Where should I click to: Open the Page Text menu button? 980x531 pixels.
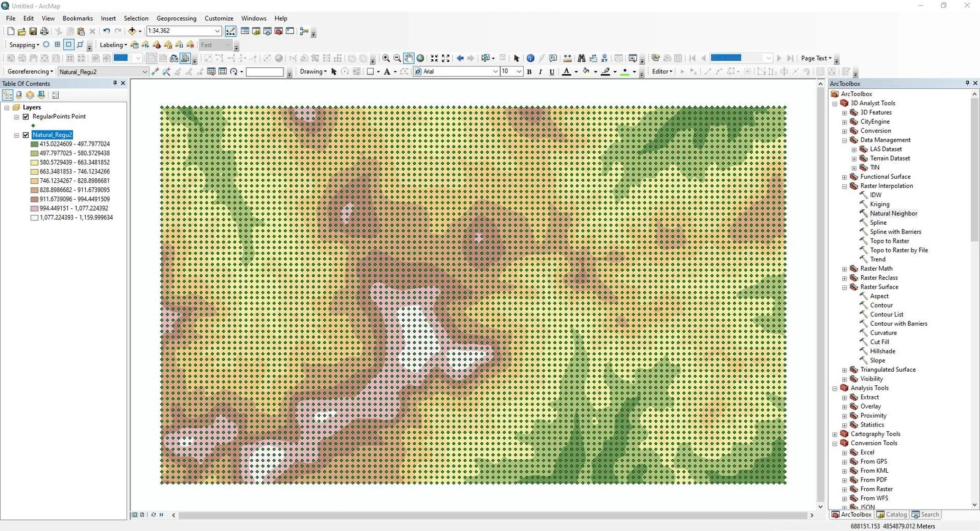click(816, 58)
